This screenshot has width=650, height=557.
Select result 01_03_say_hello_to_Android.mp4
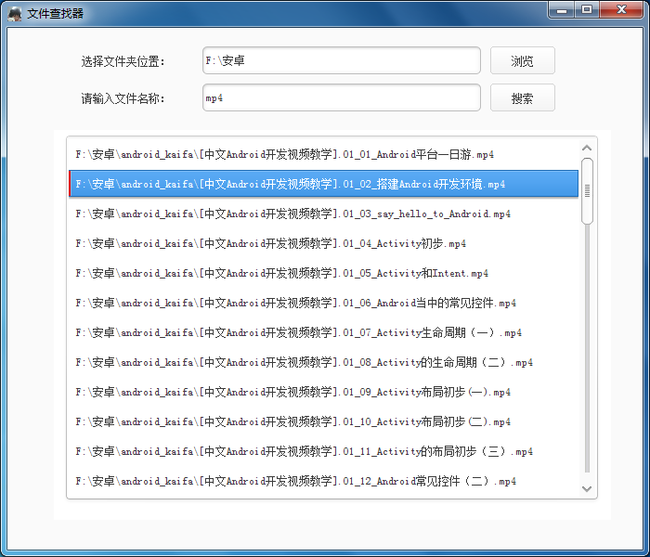pyautogui.click(x=323, y=214)
